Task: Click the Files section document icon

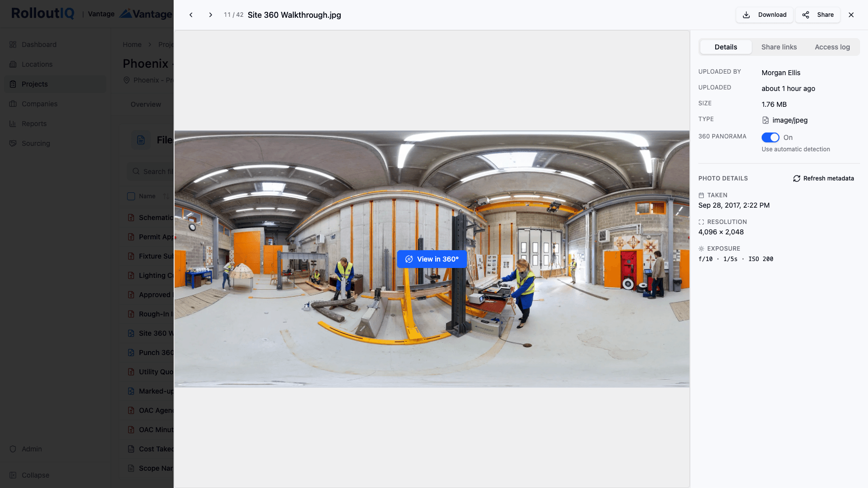Action: tap(141, 140)
